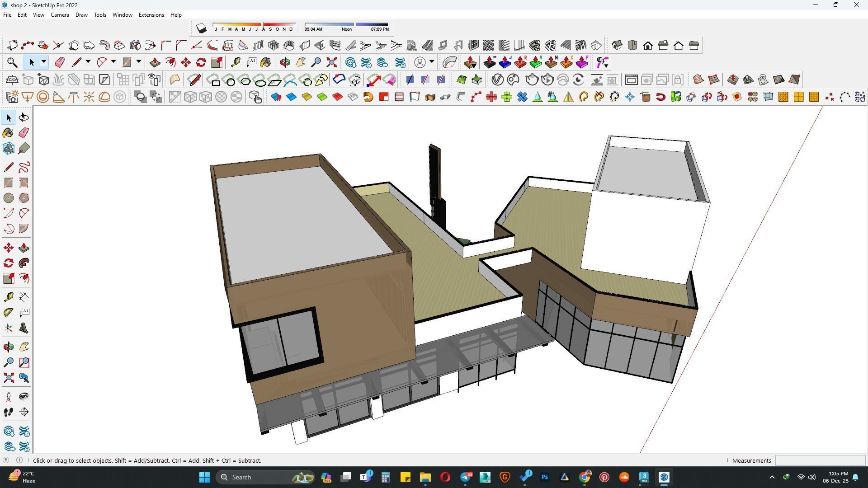Image resolution: width=868 pixels, height=488 pixels.
Task: Click the Measurements input box
Action: click(820, 460)
